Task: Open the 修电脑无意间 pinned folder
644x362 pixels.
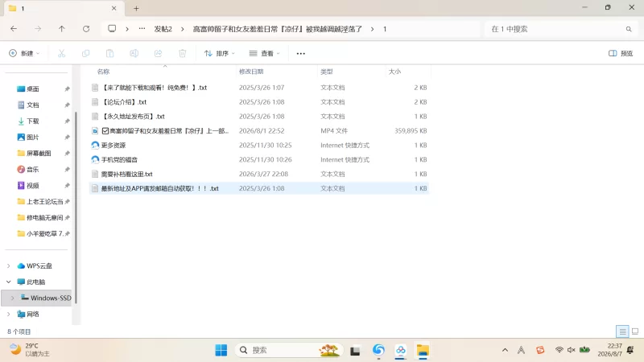Action: click(x=44, y=217)
